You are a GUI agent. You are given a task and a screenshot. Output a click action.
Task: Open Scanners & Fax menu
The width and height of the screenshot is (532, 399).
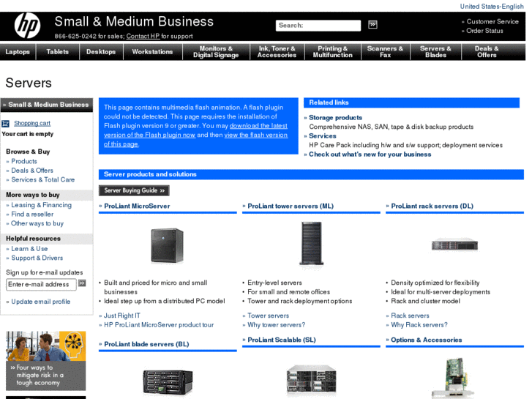(x=385, y=52)
